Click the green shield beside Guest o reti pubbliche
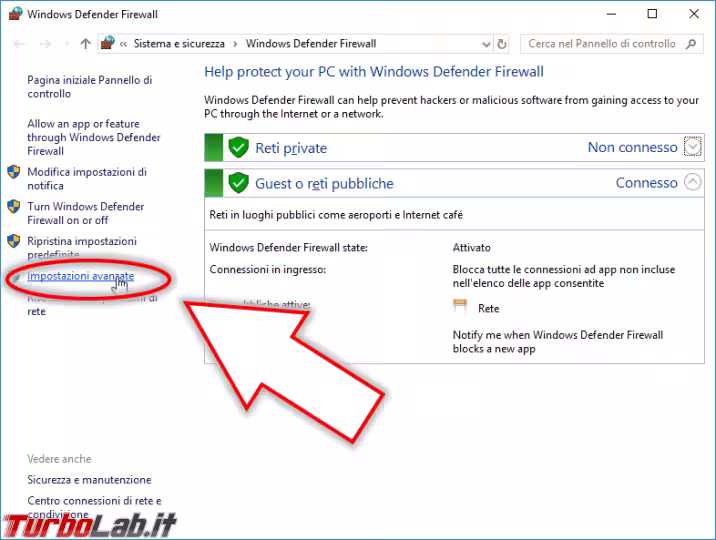The width and height of the screenshot is (716, 540). pyautogui.click(x=238, y=183)
